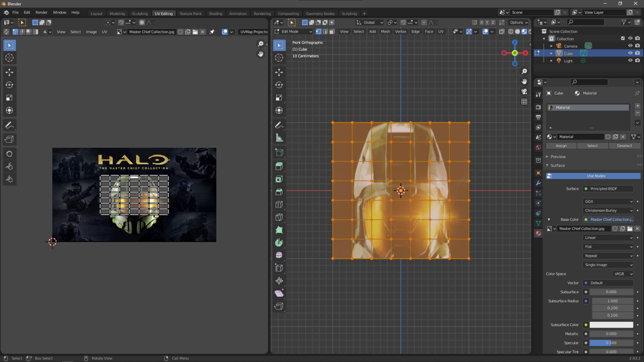Click the Assign button in the material panel
Viewport: 644px width, 362px height.
pyautogui.click(x=561, y=145)
